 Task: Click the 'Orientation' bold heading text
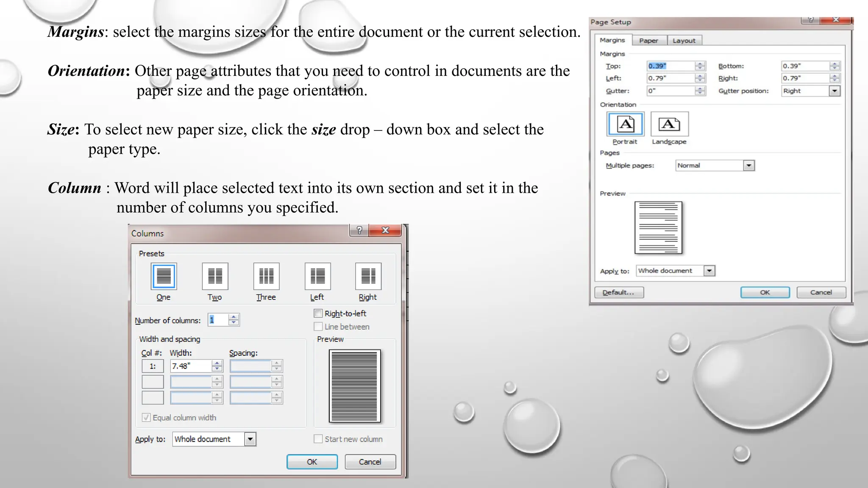pos(86,71)
